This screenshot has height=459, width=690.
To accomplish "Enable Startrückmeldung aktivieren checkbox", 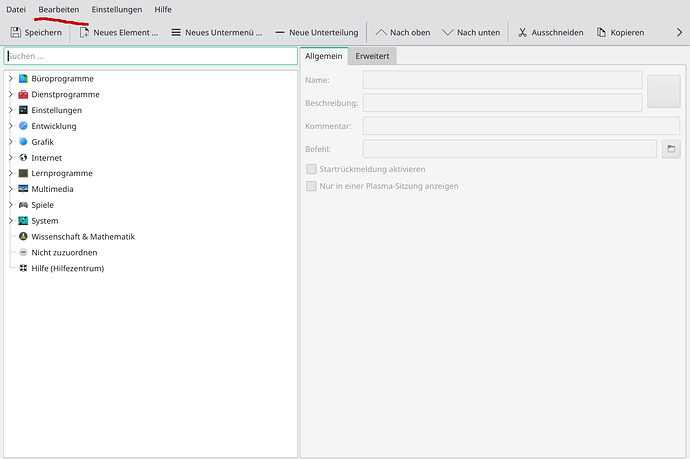I will click(312, 169).
